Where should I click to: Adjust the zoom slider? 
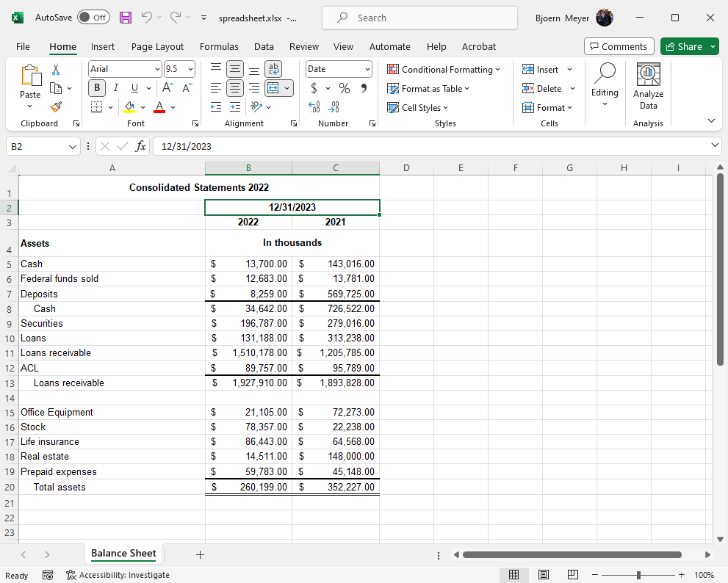coord(638,575)
